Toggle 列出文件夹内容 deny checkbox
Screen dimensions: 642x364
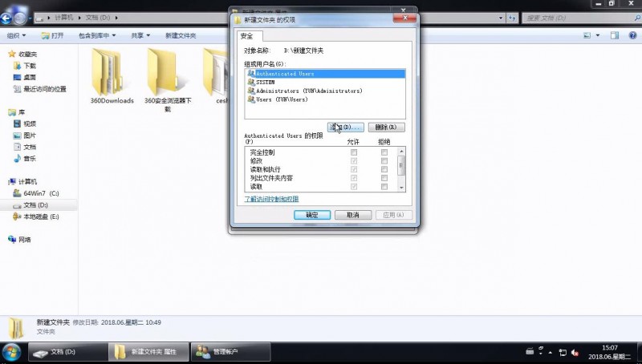384,178
